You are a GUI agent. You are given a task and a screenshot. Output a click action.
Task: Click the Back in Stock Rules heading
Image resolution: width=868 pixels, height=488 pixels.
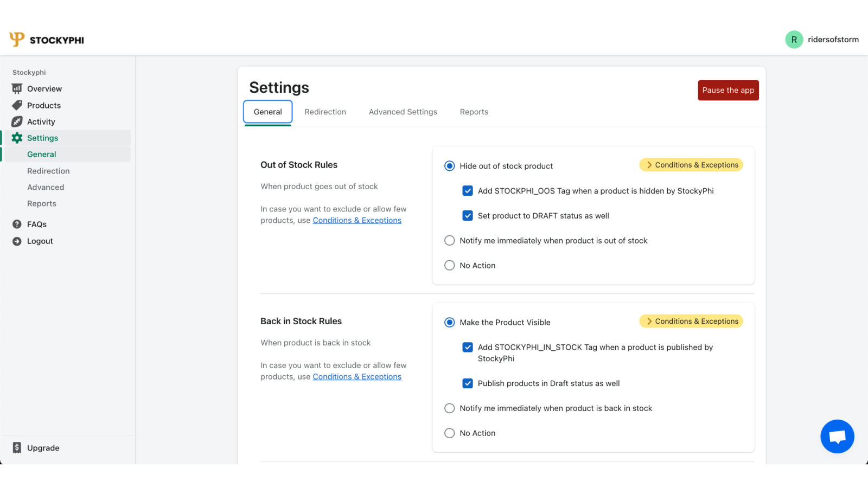point(301,321)
